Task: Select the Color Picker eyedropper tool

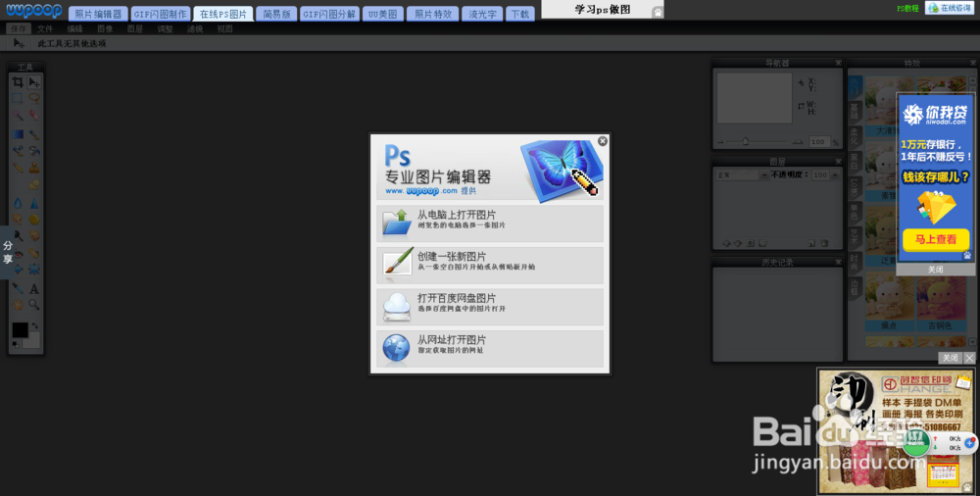Action: pos(18,288)
